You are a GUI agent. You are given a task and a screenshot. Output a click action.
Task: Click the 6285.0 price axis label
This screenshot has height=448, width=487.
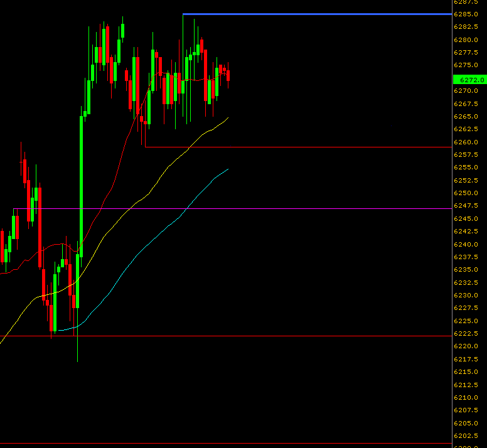(466, 14)
